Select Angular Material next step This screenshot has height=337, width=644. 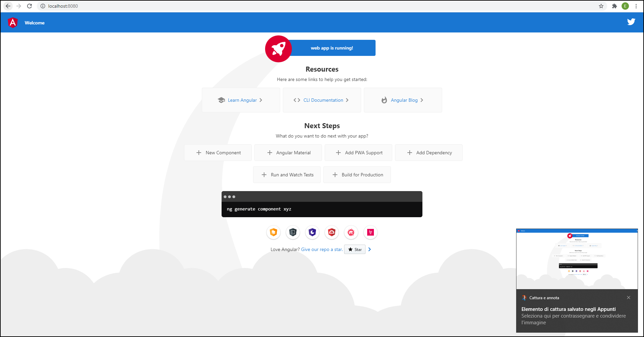288,153
